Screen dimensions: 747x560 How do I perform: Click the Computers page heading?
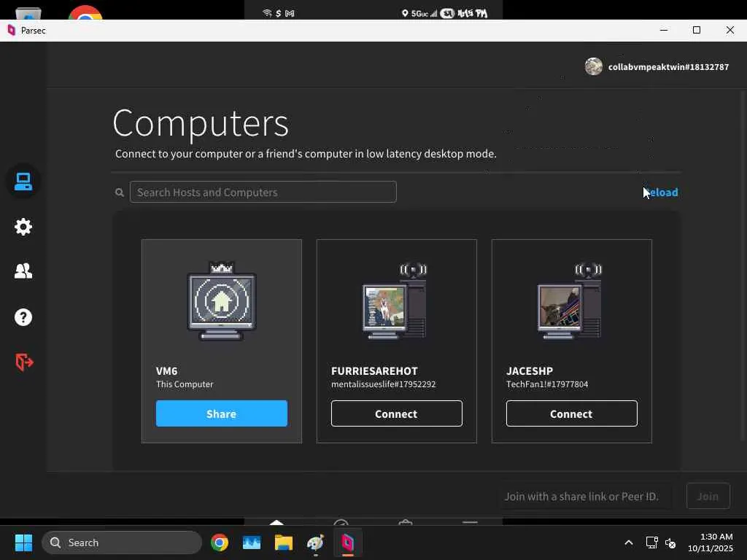(x=201, y=123)
